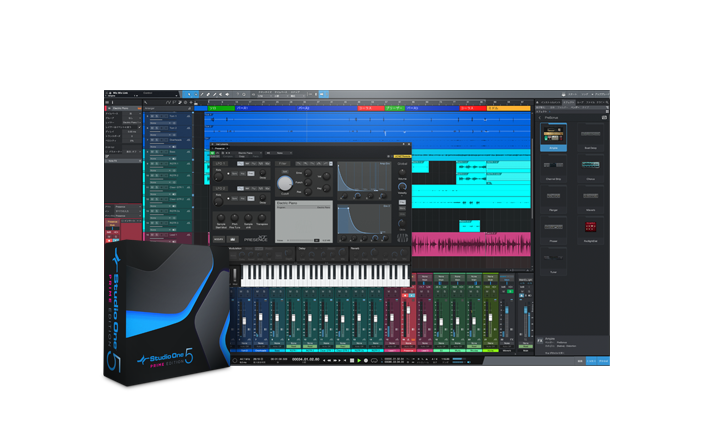Click the pink audio waveform clip
This screenshot has height=421, width=705.
tap(471, 245)
